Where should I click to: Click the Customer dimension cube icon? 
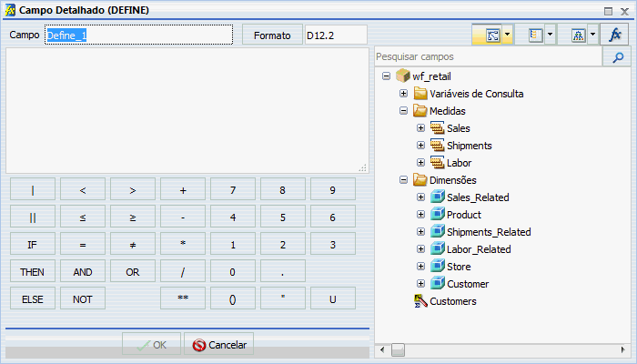pyautogui.click(x=438, y=283)
